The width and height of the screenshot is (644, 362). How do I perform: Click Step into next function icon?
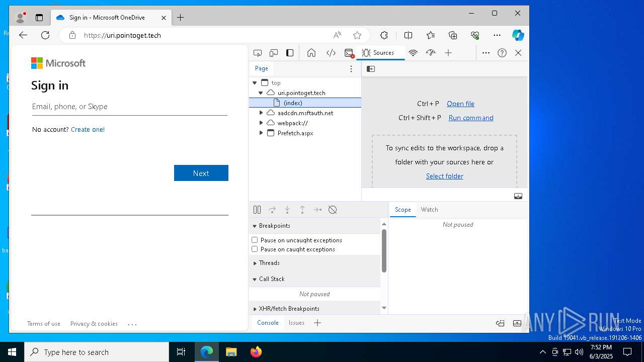click(287, 210)
